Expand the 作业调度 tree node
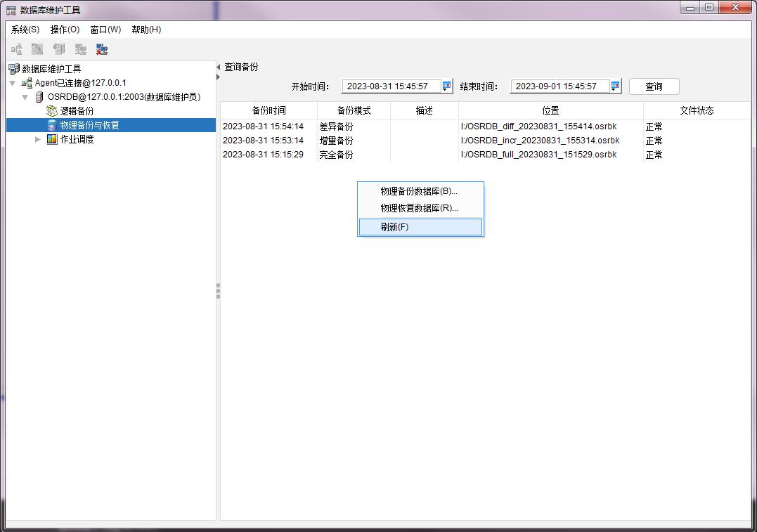Viewport: 757px width, 532px height. pos(38,139)
